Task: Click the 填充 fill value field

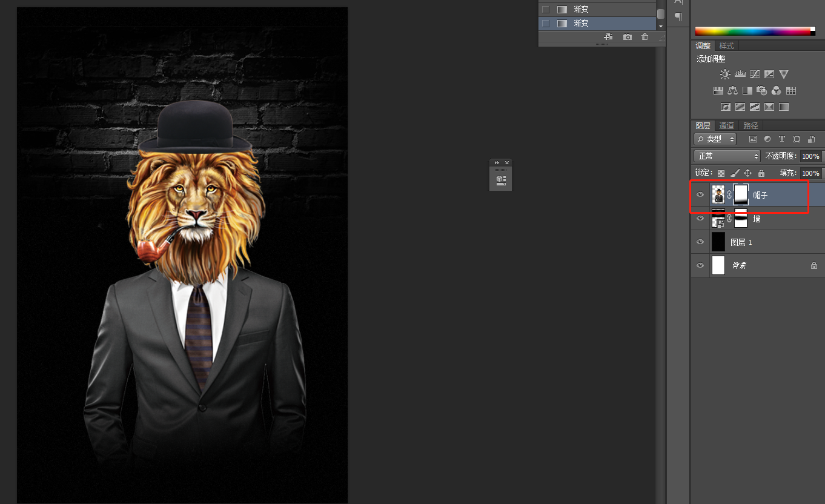Action: pyautogui.click(x=811, y=173)
